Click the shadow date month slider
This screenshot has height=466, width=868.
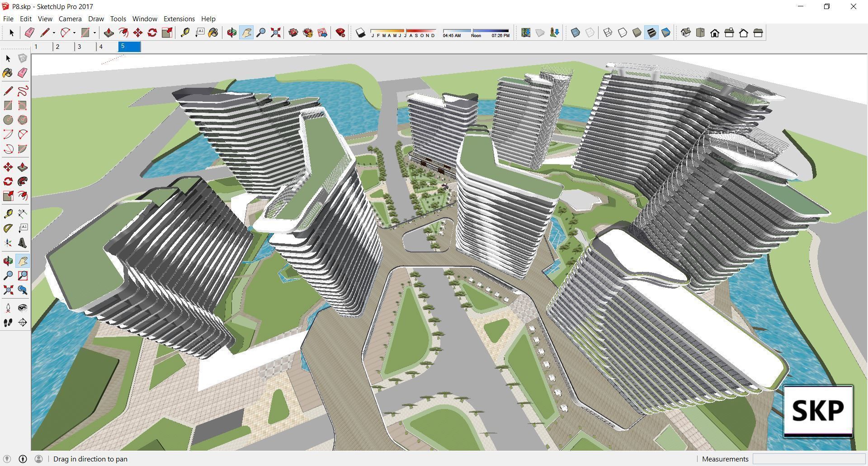tap(403, 33)
